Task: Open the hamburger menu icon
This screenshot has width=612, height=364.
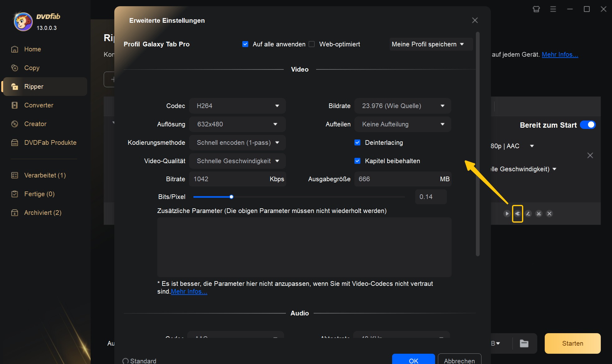Action: point(553,9)
